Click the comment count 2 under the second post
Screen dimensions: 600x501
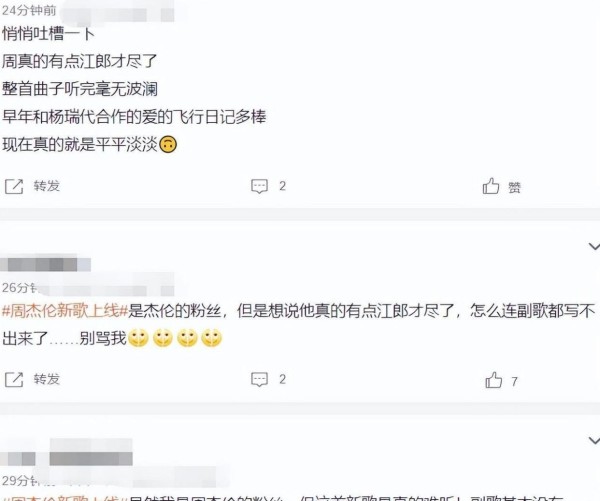tap(282, 379)
